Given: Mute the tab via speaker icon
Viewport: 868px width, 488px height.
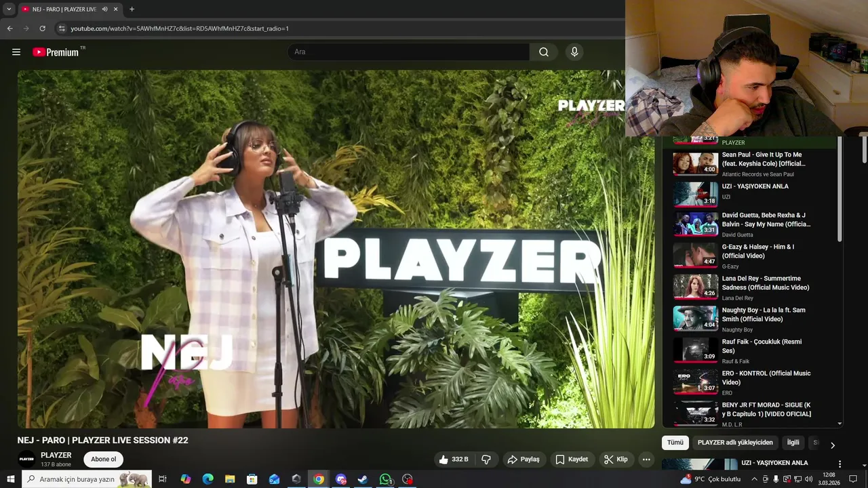Looking at the screenshot, I should pos(104,9).
